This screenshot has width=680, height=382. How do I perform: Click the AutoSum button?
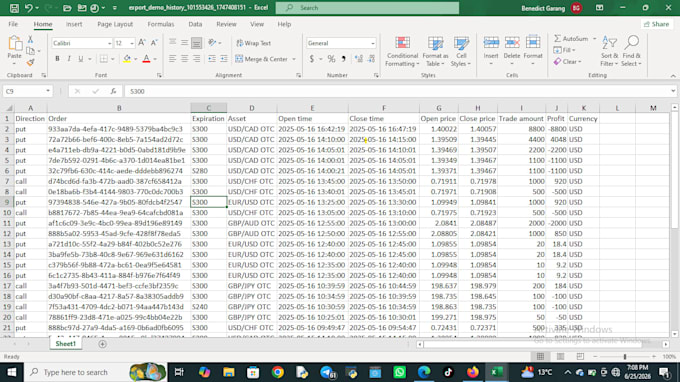coord(571,39)
